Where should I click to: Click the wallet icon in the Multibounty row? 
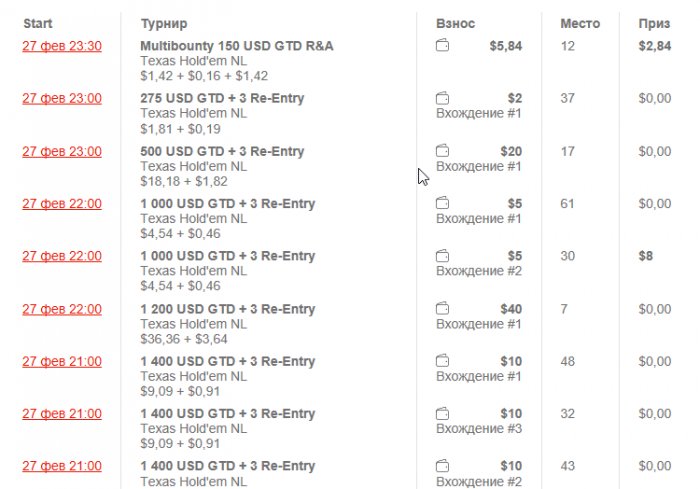tap(443, 46)
